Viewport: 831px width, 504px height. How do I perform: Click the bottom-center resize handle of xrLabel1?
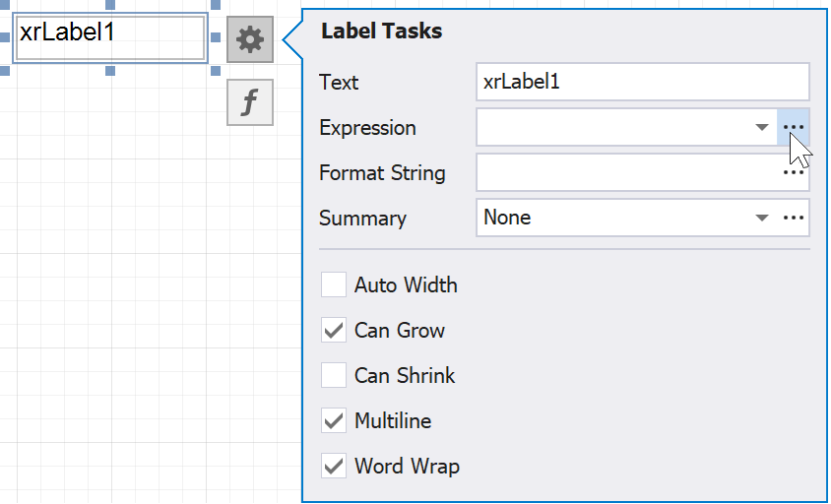coord(110,71)
